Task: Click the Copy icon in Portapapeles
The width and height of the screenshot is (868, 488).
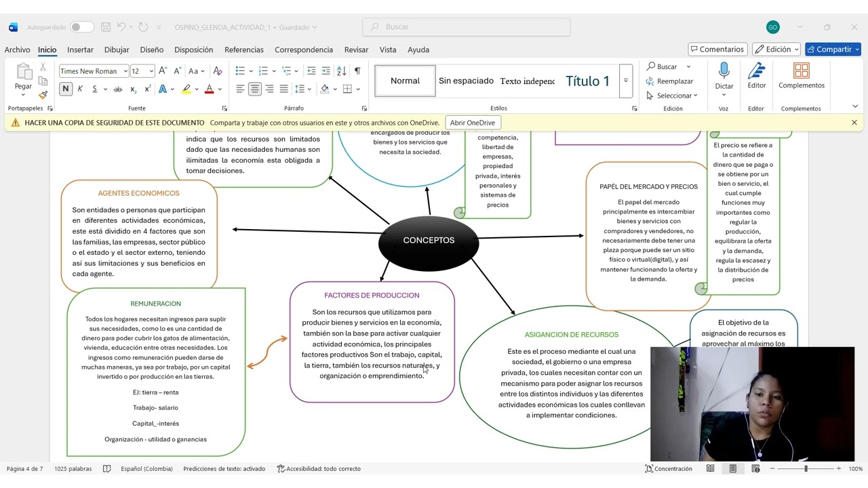Action: point(43,81)
